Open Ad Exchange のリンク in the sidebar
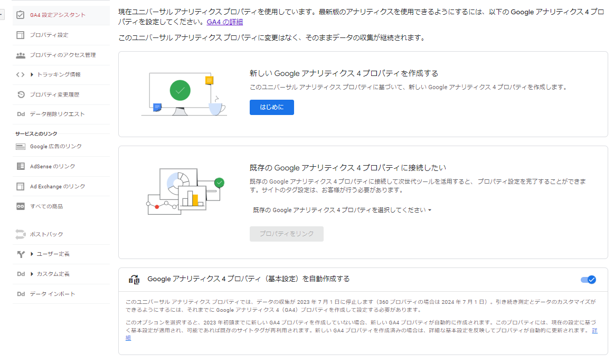614x364 pixels. click(x=58, y=186)
